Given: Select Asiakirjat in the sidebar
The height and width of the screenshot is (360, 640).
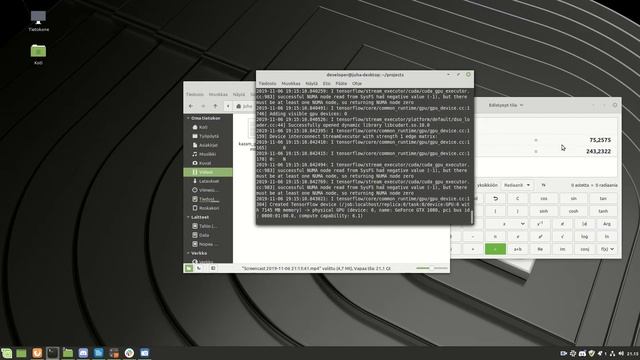Looking at the screenshot, I should (x=208, y=145).
